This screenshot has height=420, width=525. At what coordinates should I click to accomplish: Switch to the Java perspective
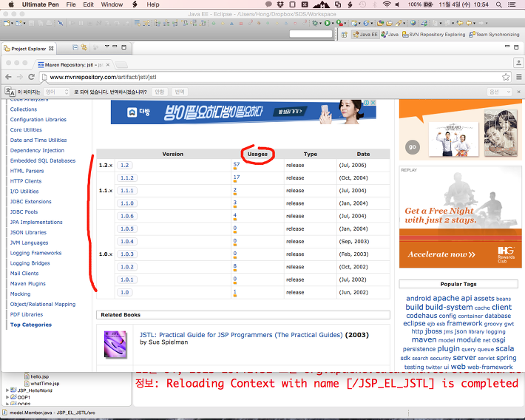(390, 35)
